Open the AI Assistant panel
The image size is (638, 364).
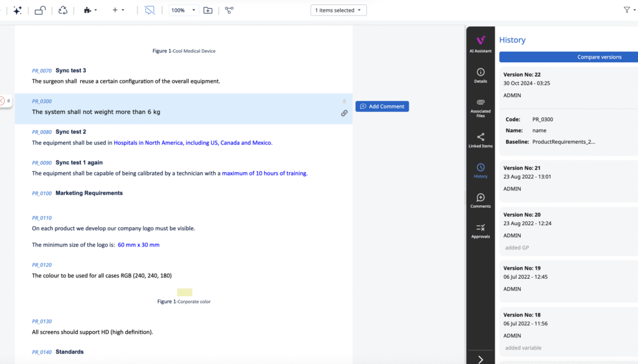480,44
